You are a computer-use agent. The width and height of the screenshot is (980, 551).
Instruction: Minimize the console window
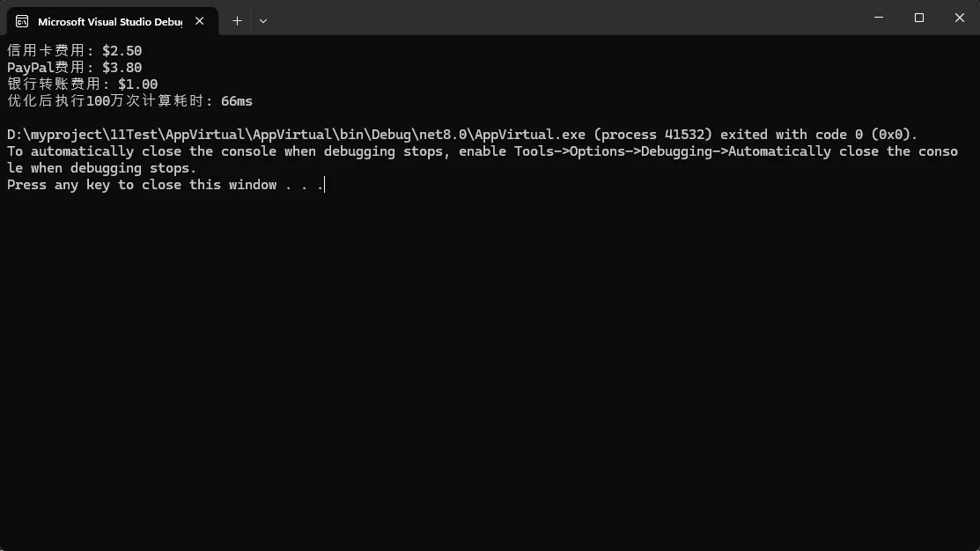point(879,18)
